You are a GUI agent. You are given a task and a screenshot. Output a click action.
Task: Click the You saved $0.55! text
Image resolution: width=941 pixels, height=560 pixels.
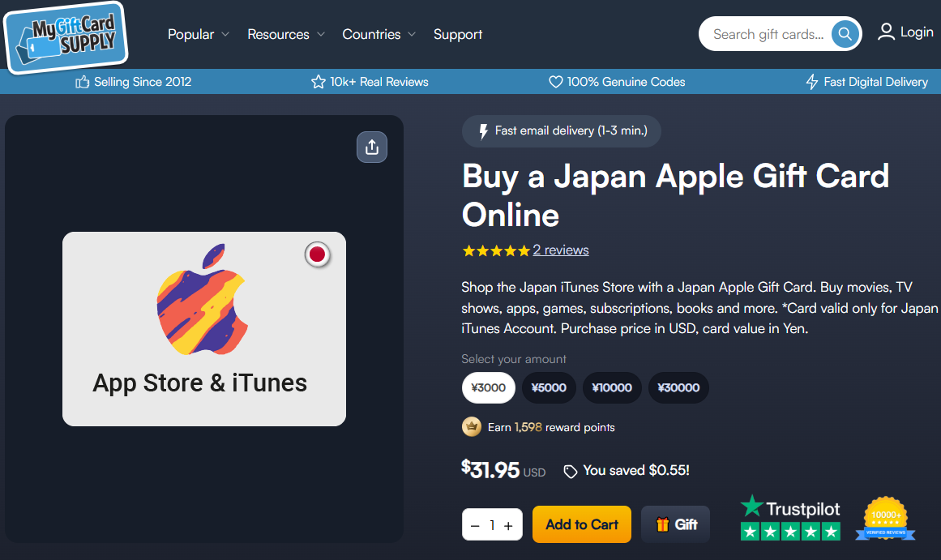pos(636,471)
